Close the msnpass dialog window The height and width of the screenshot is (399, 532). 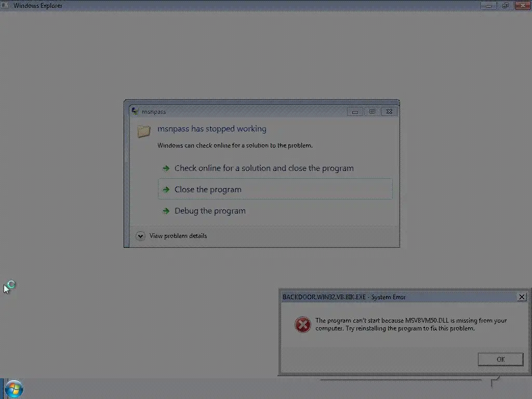(389, 111)
